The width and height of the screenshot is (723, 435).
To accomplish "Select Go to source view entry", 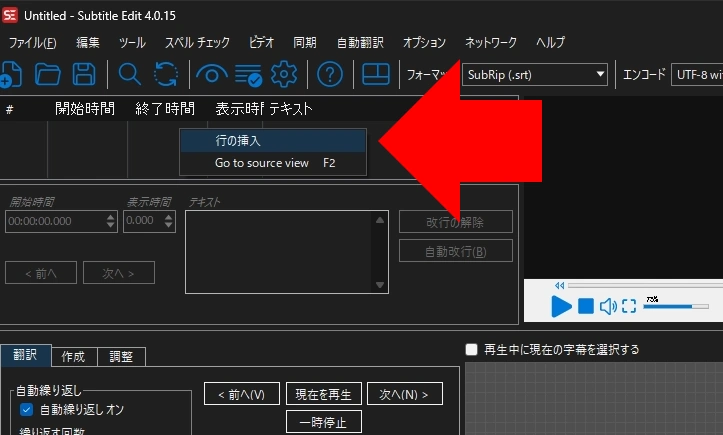I will pos(273,163).
